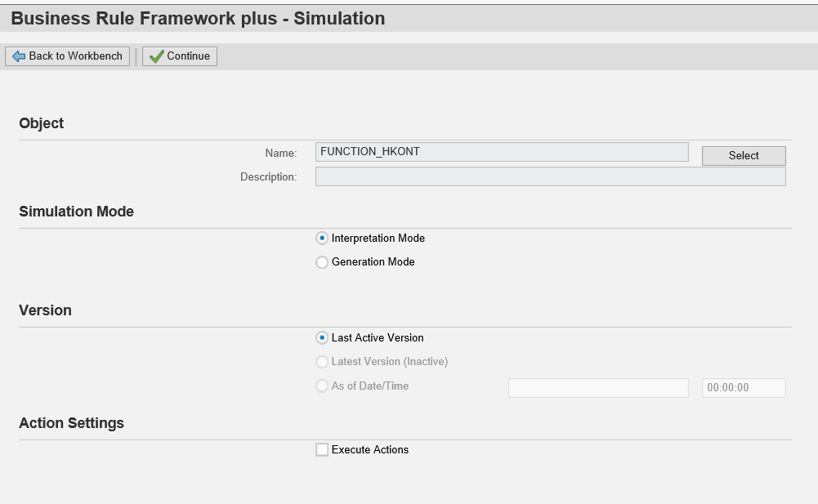Click the Action Settings section heading

click(x=72, y=423)
